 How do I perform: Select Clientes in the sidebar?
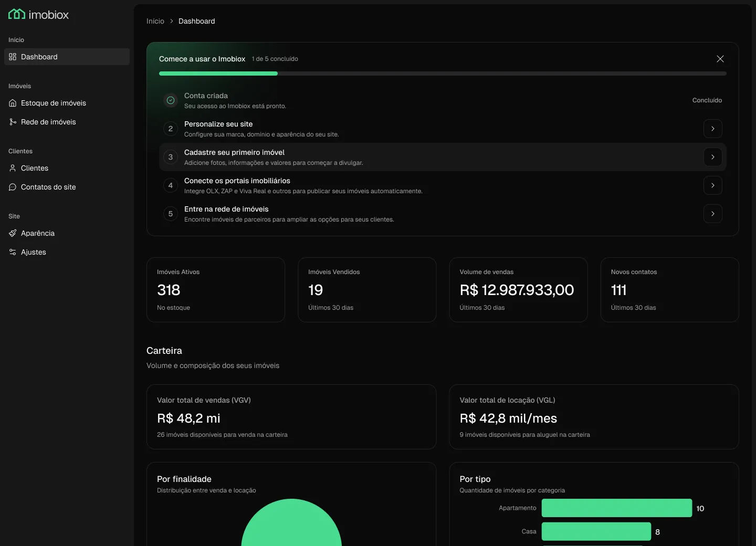67,168
